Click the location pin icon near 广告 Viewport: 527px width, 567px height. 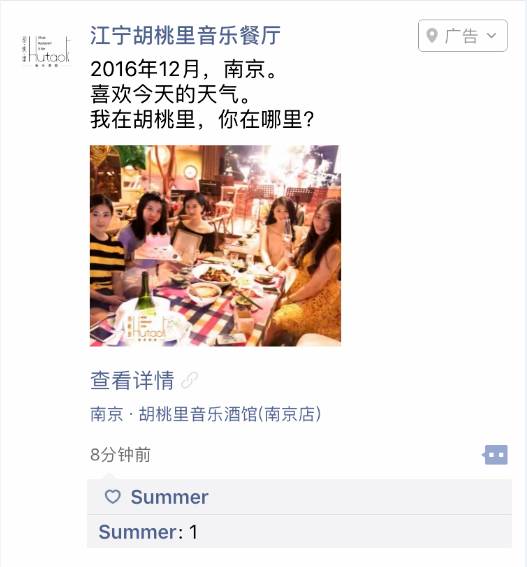tap(432, 35)
